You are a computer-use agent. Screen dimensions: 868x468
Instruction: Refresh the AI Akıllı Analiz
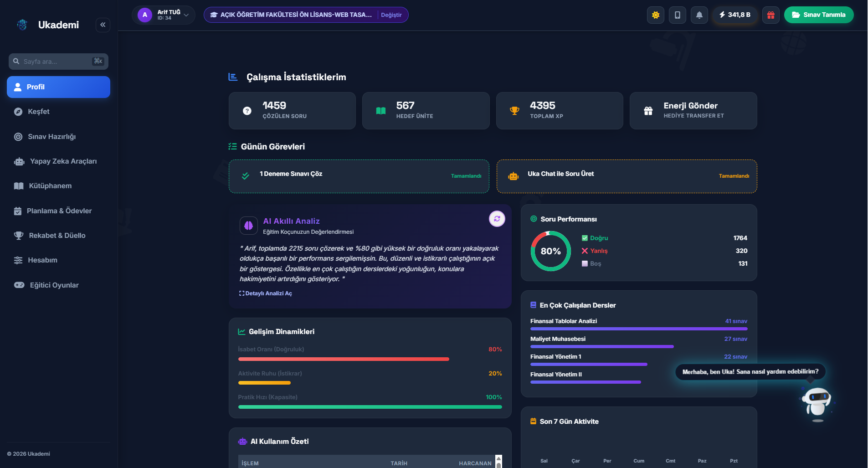497,219
